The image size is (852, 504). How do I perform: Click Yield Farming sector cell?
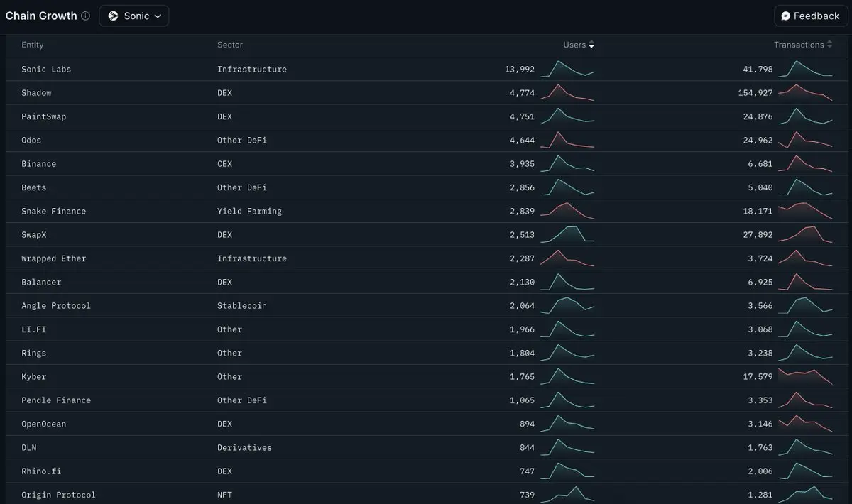tap(249, 211)
